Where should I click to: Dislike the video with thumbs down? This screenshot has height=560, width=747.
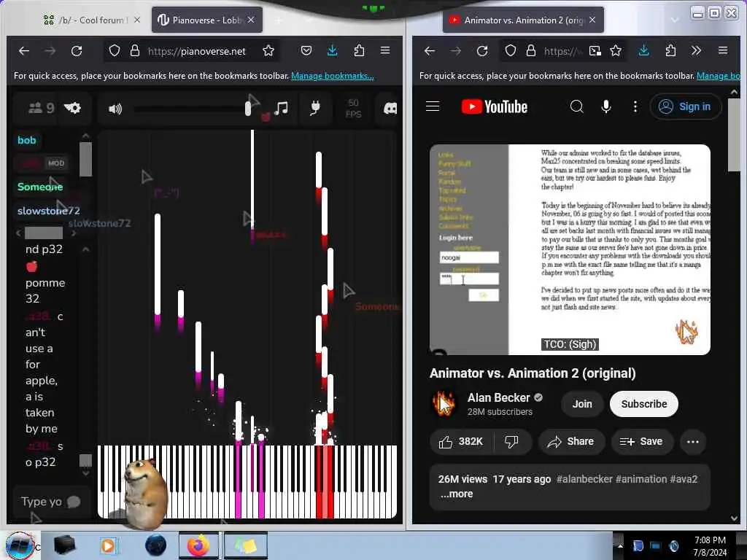[512, 441]
